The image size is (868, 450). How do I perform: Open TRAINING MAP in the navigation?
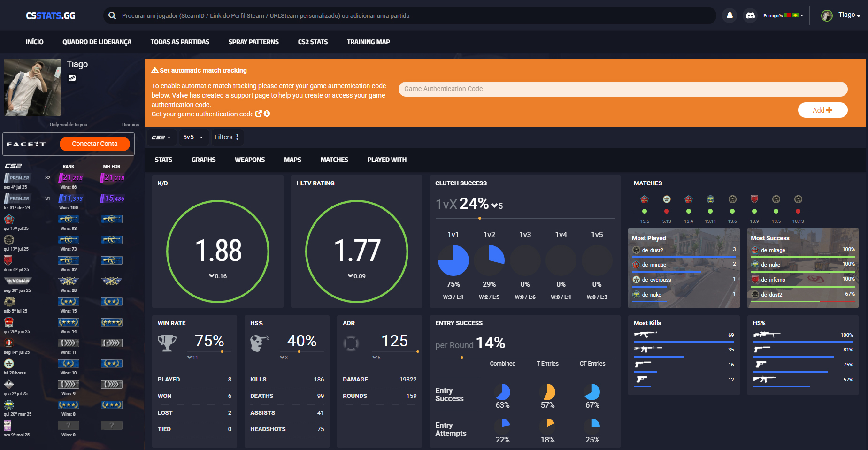click(368, 42)
